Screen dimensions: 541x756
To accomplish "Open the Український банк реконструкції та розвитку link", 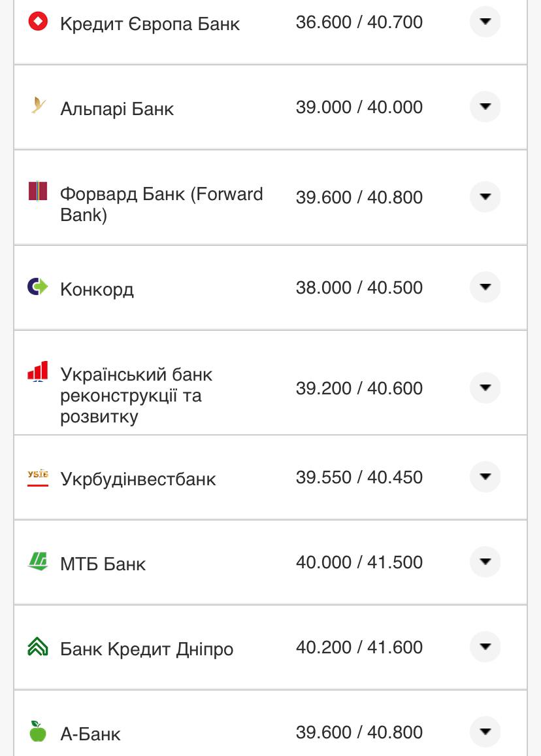I will (x=136, y=395).
